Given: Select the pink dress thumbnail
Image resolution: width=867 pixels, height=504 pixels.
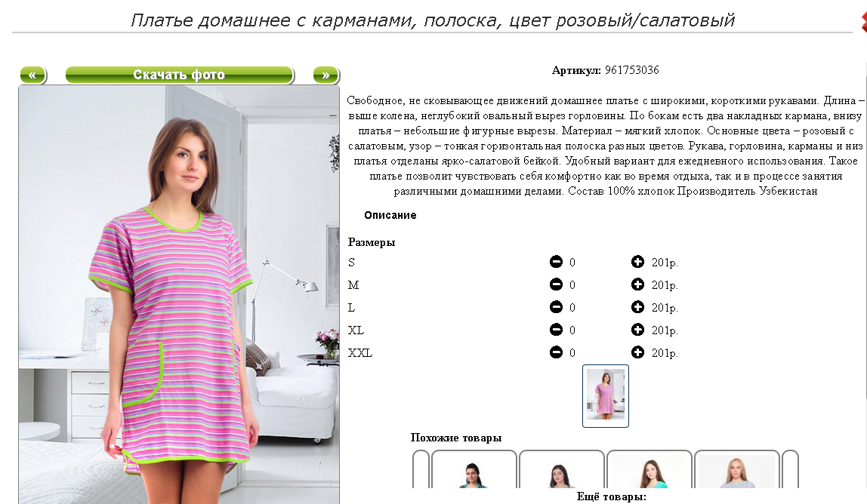Looking at the screenshot, I should coord(606,395).
